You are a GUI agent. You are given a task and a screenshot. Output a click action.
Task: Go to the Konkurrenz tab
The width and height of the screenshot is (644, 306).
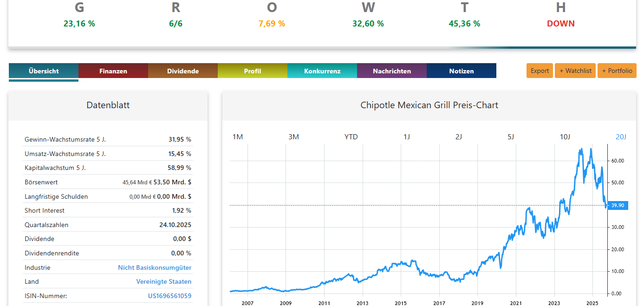point(322,71)
